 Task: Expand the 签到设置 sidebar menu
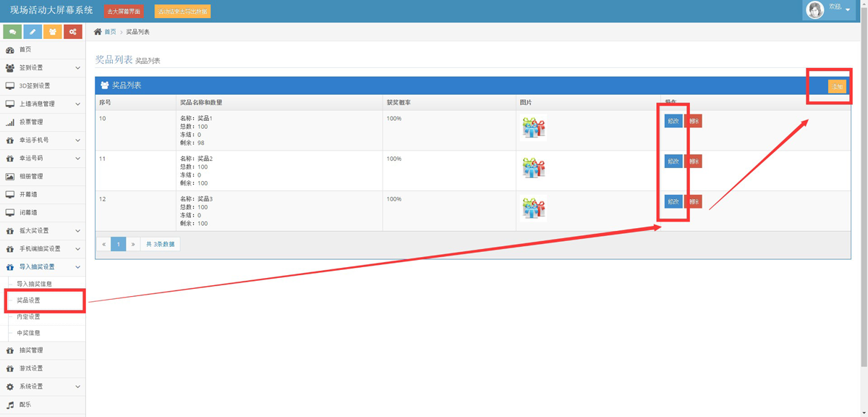(x=43, y=68)
